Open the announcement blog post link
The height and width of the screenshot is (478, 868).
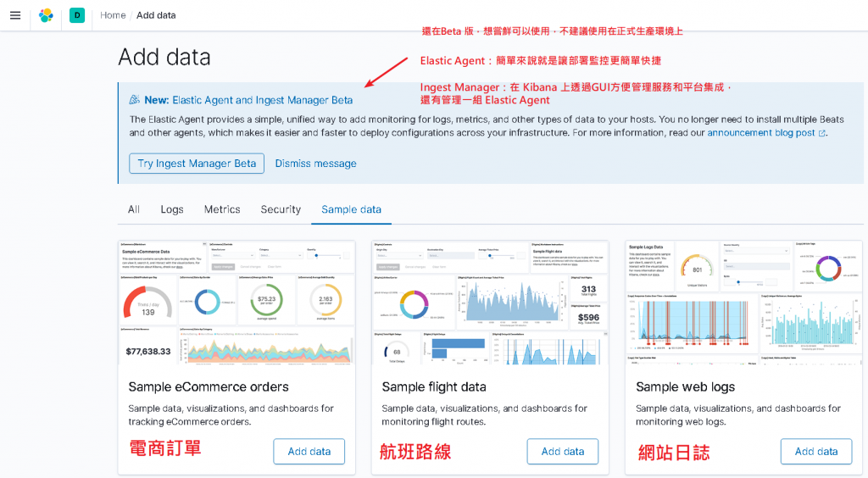(760, 133)
